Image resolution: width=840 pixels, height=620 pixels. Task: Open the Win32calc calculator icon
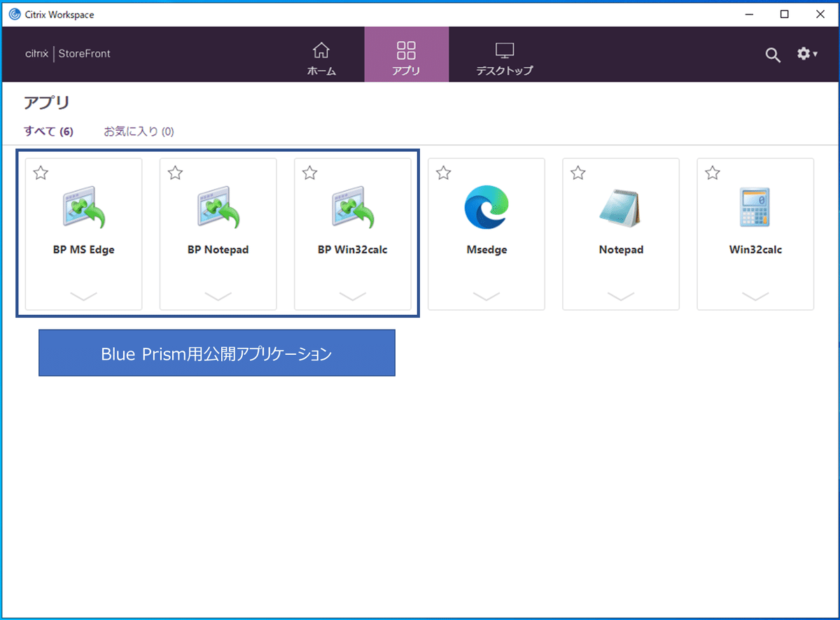[x=755, y=208]
